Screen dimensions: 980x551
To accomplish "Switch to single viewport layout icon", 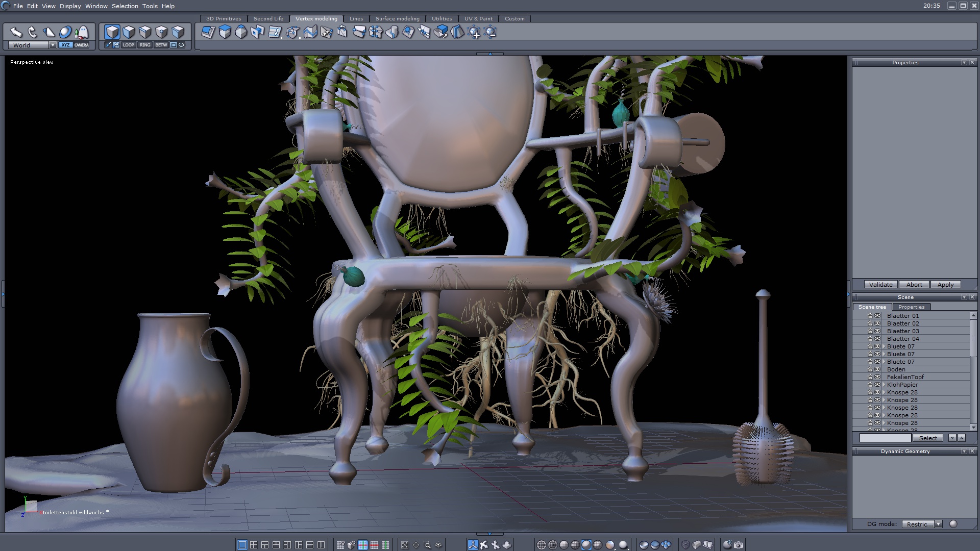I will pos(242,545).
